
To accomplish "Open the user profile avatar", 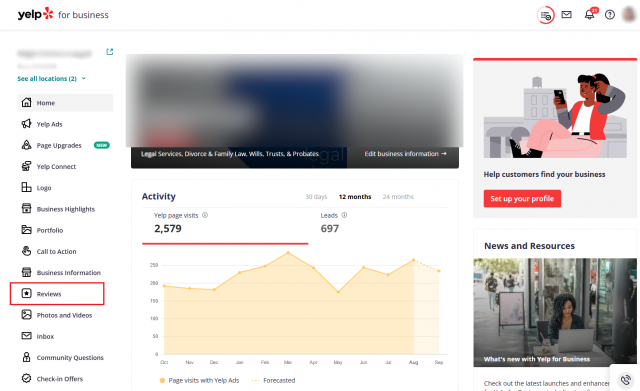I will click(x=630, y=15).
